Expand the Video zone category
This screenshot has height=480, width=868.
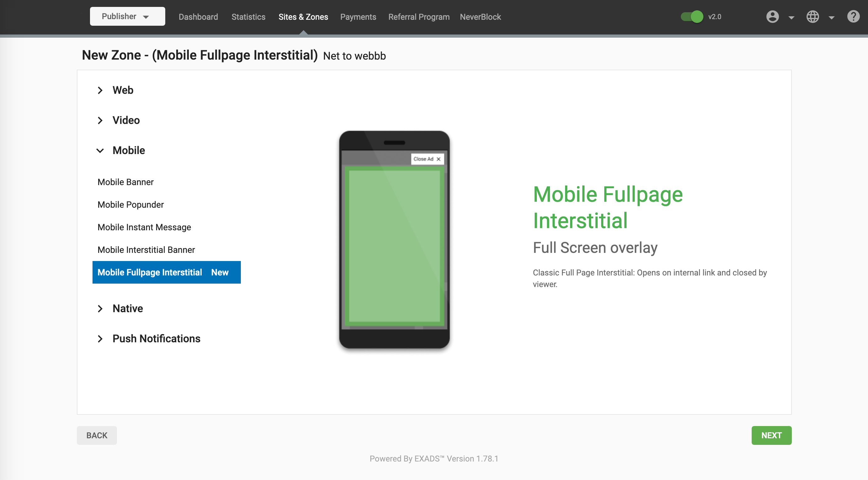(x=126, y=120)
